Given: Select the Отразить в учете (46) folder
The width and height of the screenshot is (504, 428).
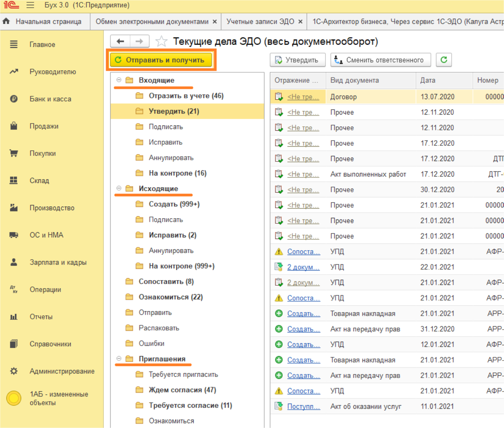Looking at the screenshot, I should click(x=186, y=96).
